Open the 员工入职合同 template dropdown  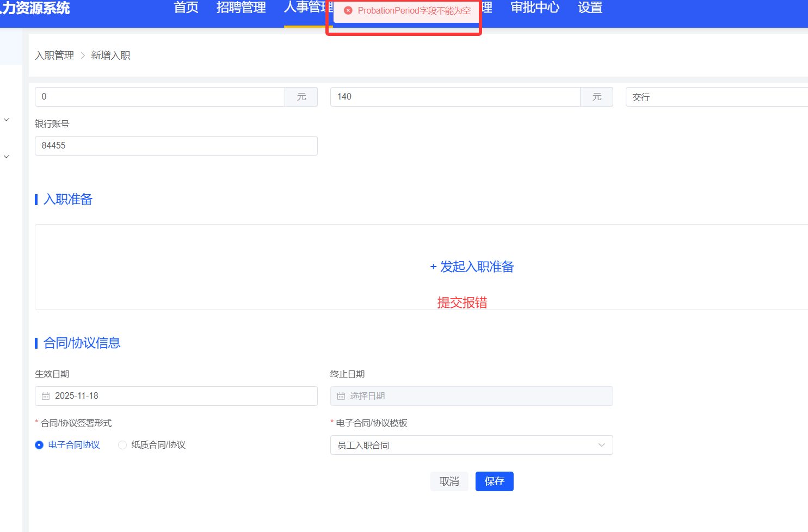pyautogui.click(x=471, y=445)
